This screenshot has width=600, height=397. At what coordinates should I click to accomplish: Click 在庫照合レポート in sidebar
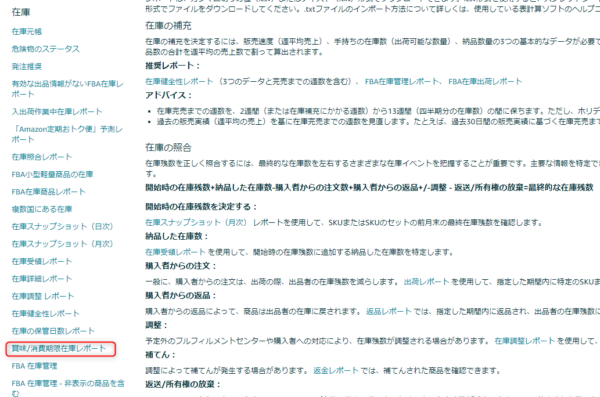click(x=42, y=157)
